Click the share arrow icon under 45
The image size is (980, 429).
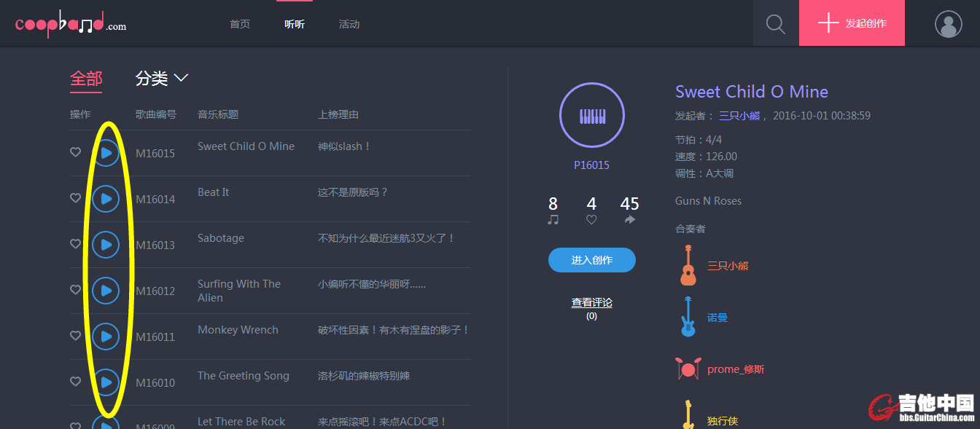pyautogui.click(x=630, y=219)
